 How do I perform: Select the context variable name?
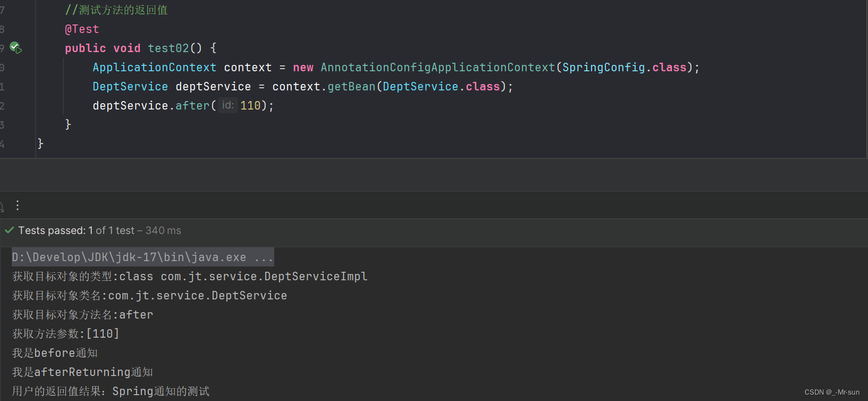point(248,68)
